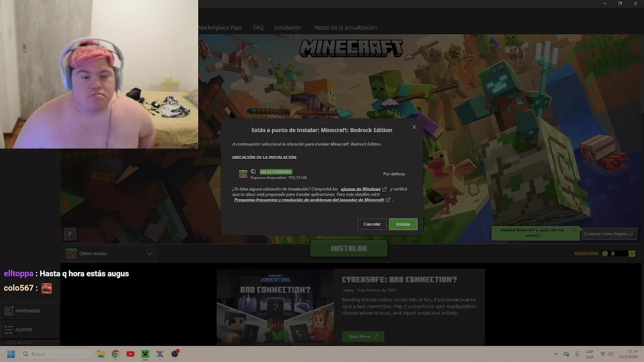This screenshot has height=362, width=644.
Task: Click the Ajustes sliders icon
Action: [9, 330]
